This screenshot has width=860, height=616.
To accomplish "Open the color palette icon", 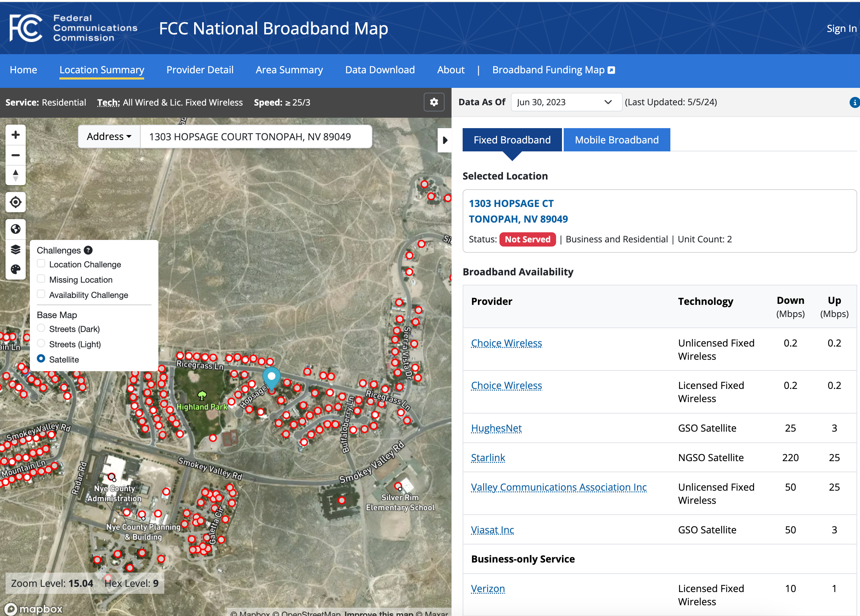I will [x=16, y=269].
